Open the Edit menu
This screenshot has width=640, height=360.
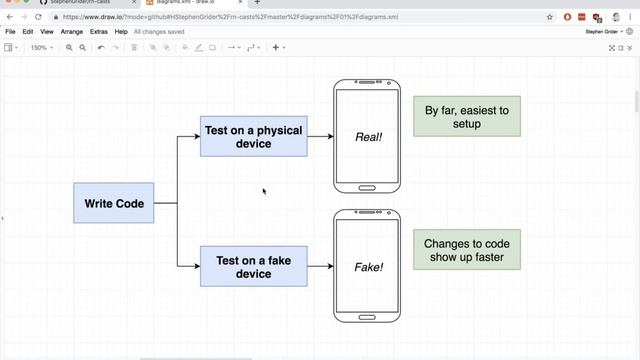click(x=28, y=32)
